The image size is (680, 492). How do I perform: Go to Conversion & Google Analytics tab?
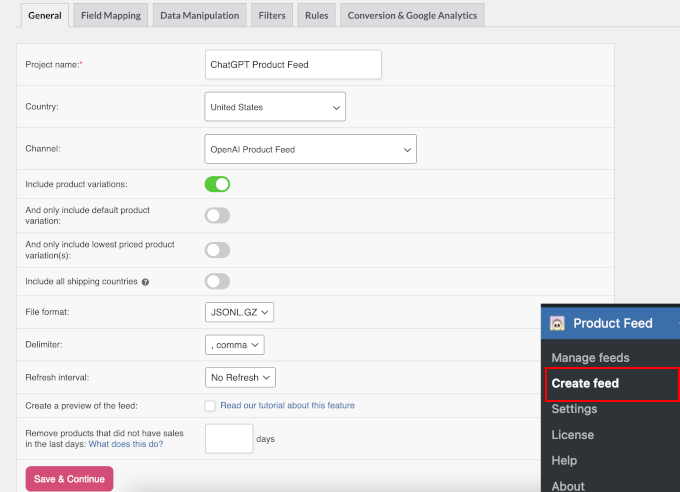click(x=412, y=16)
